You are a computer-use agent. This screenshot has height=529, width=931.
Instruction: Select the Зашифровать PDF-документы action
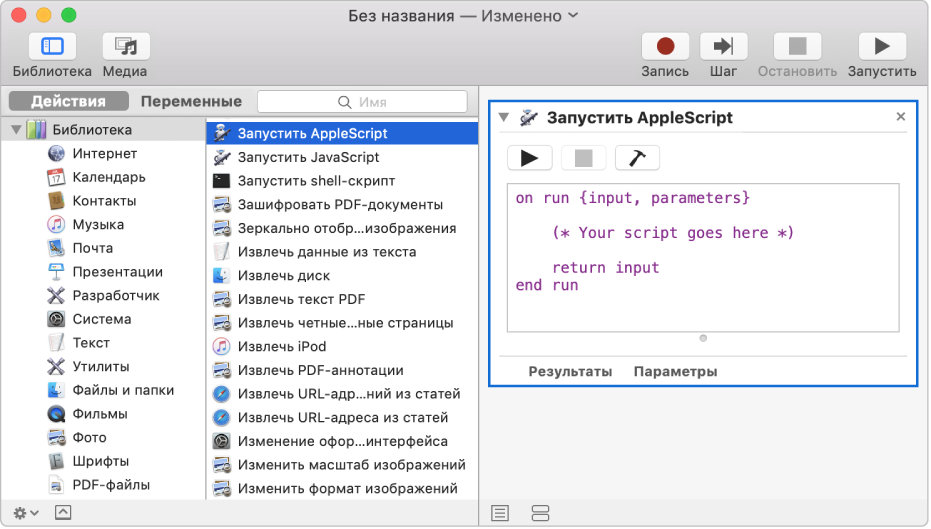pos(342,205)
